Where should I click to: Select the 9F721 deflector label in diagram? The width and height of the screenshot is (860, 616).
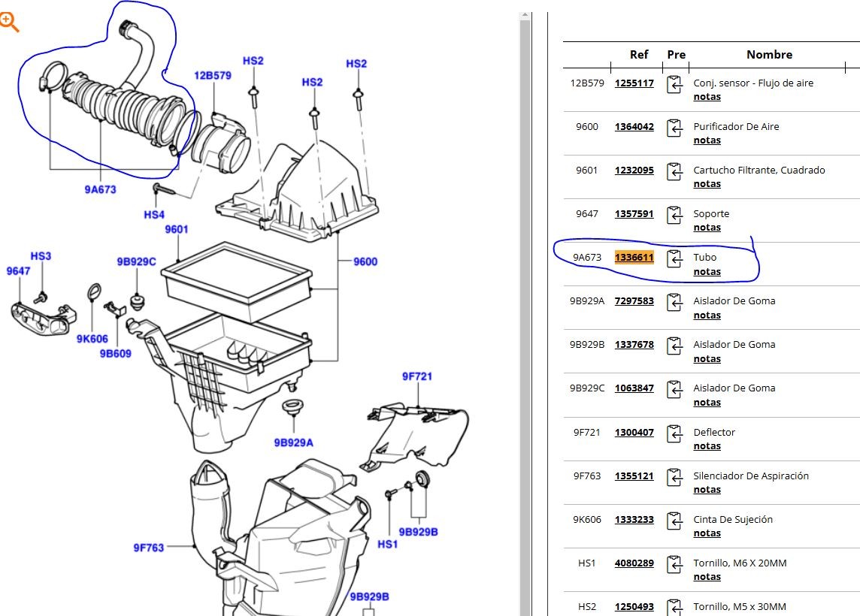pos(416,376)
